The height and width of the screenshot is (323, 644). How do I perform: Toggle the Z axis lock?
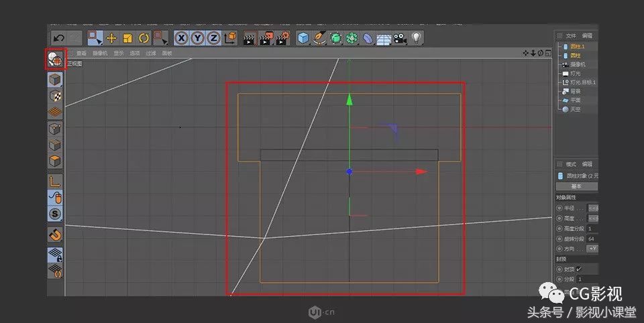point(213,38)
